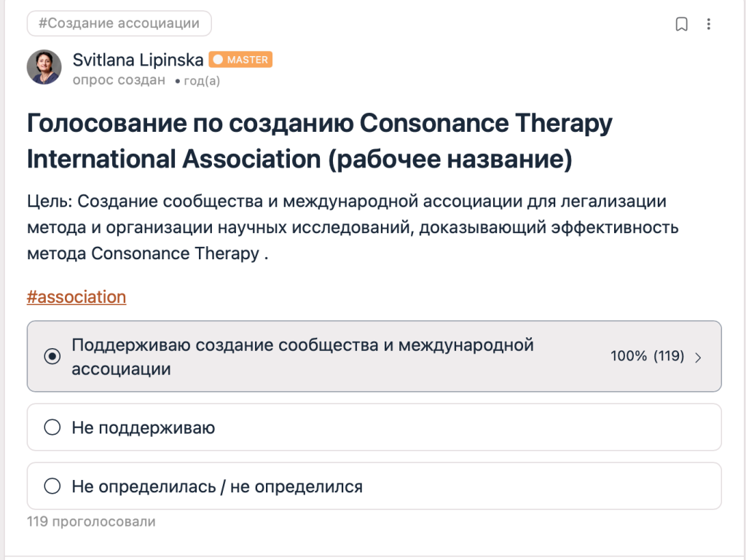Open Svitlana Lipinska's profile name link
Image resolution: width=746 pixels, height=560 pixels.
tap(138, 60)
